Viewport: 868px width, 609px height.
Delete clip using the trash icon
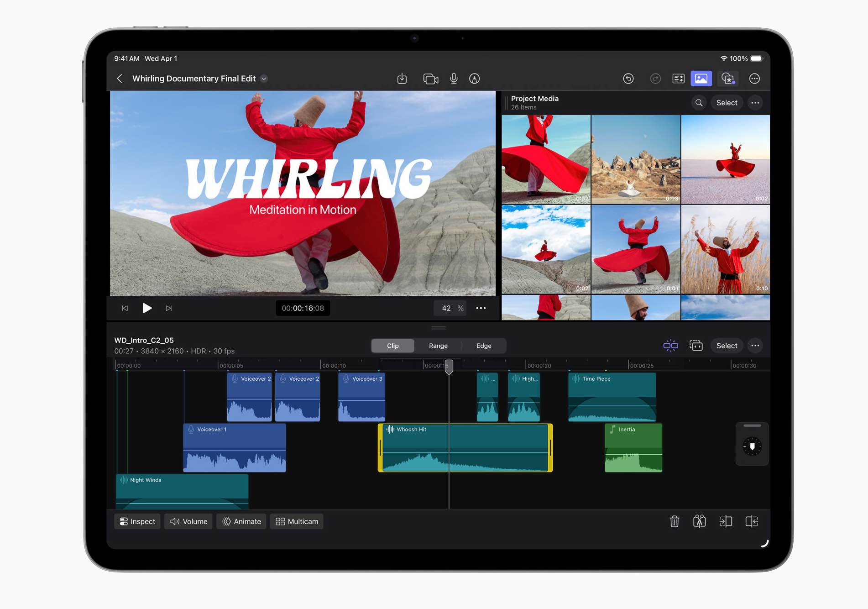674,521
